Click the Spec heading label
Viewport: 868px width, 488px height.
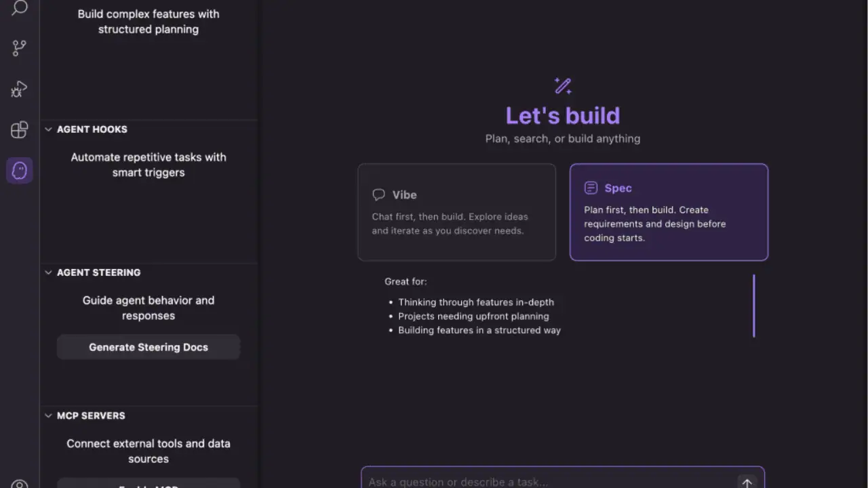[618, 188]
